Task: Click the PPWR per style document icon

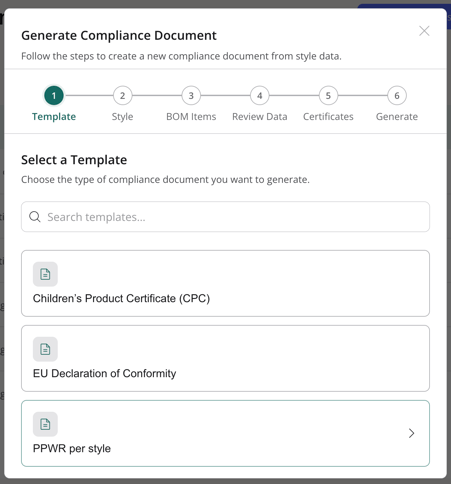Action: click(x=45, y=424)
